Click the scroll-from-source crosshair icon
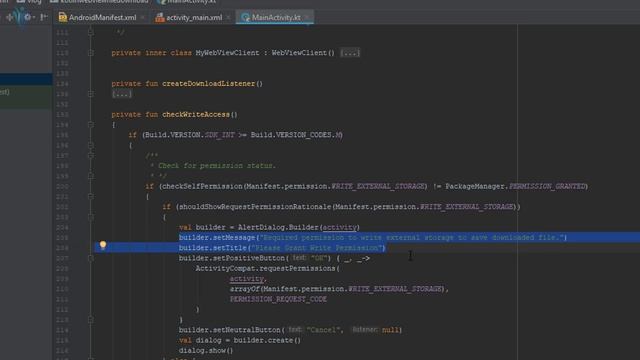Screen dimensions: 640x360 [10, 17]
